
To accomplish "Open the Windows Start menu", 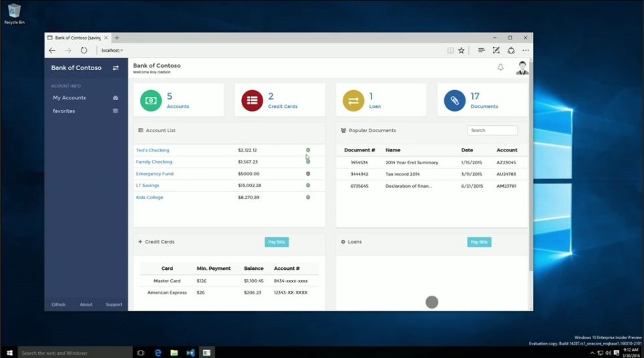I will [9, 353].
